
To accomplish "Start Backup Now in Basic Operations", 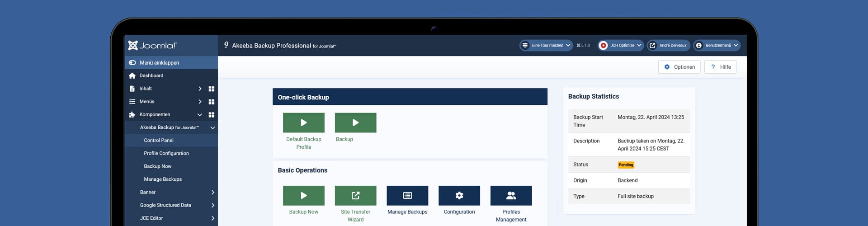I will coord(304,195).
